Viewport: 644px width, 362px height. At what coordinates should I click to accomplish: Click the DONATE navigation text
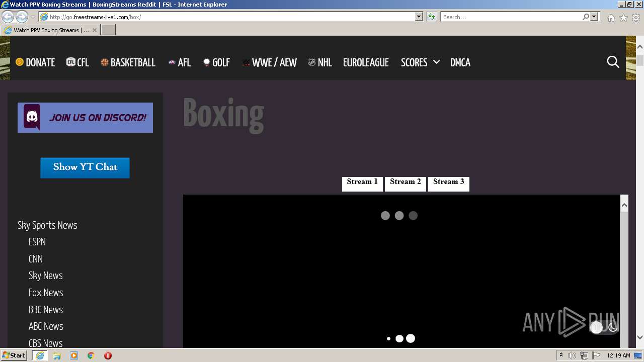pos(40,62)
